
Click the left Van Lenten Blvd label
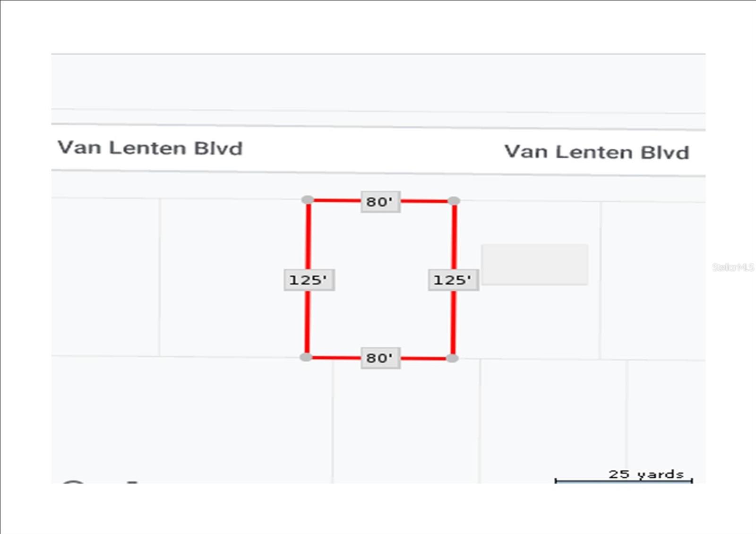pos(150,148)
